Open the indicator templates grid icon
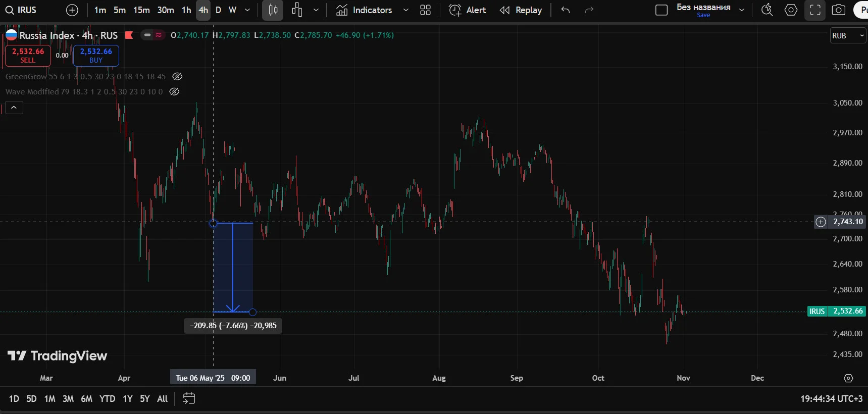 point(425,10)
